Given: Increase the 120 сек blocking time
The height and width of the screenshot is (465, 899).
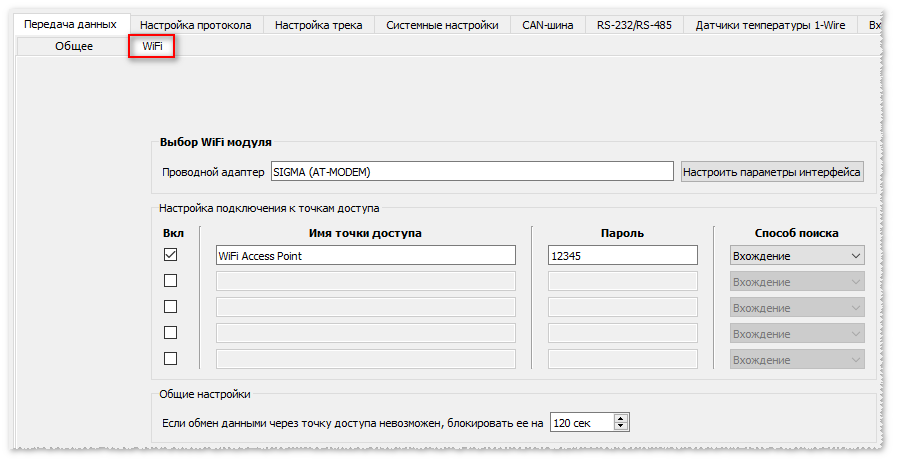Looking at the screenshot, I should click(x=621, y=418).
